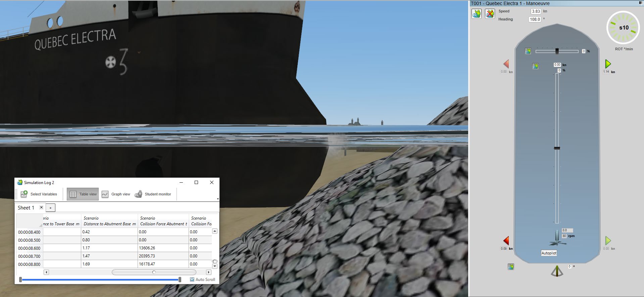Select row 00:00:08.600
Image resolution: width=644 pixels, height=297 pixels.
[30, 248]
